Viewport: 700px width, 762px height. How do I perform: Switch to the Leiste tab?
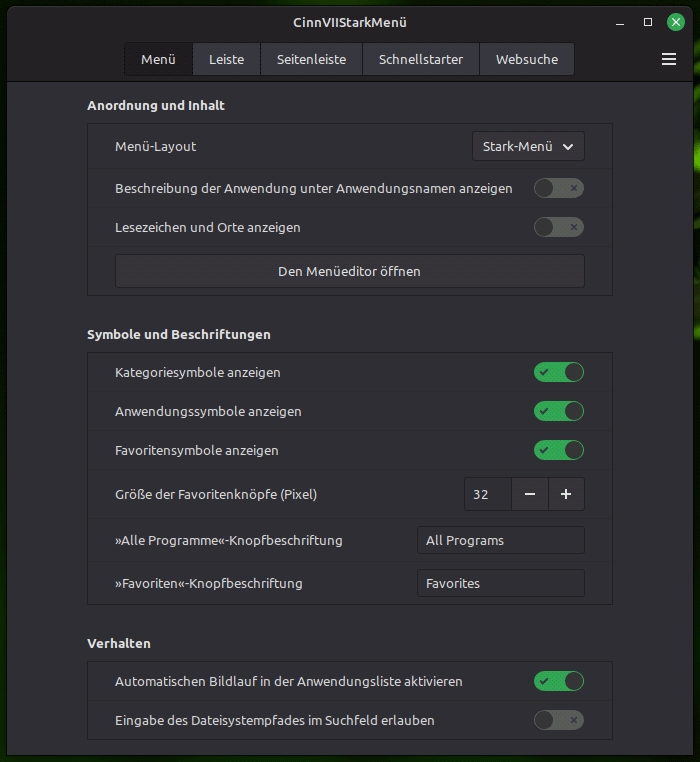click(x=227, y=59)
